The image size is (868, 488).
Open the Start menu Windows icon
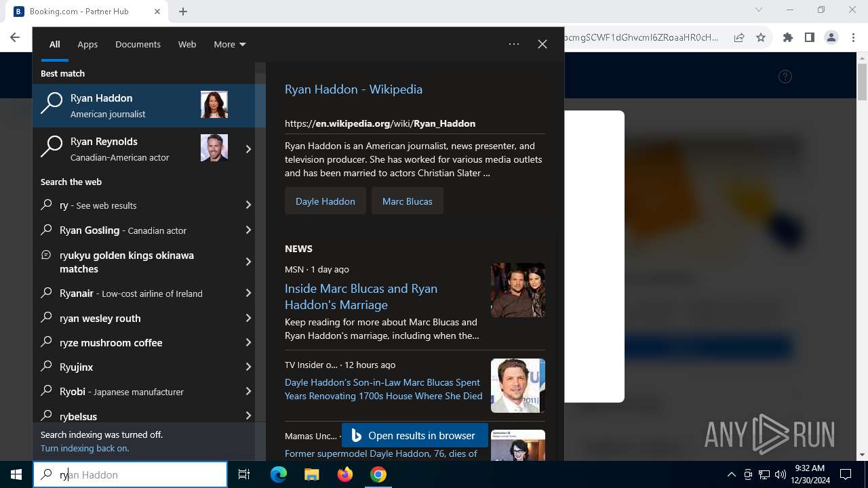[16, 474]
